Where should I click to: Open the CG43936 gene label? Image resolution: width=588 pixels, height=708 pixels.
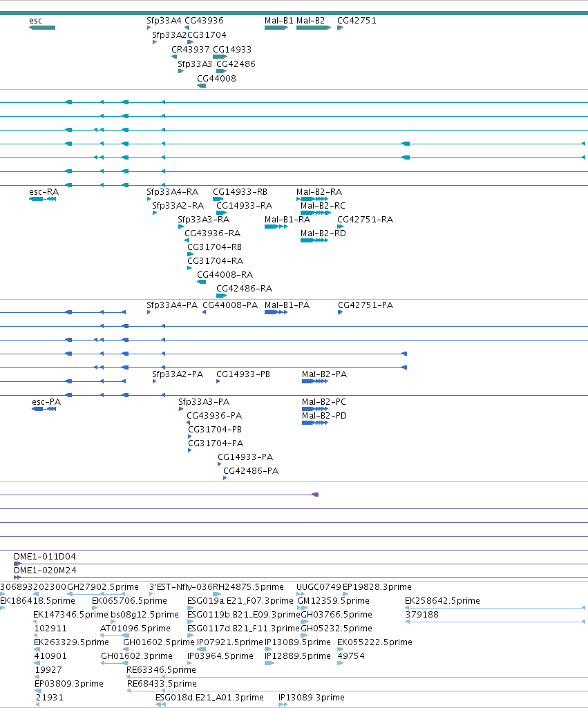pos(204,20)
